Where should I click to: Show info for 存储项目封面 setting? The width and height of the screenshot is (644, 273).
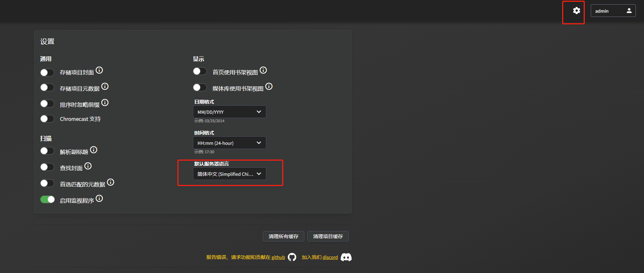tap(99, 70)
